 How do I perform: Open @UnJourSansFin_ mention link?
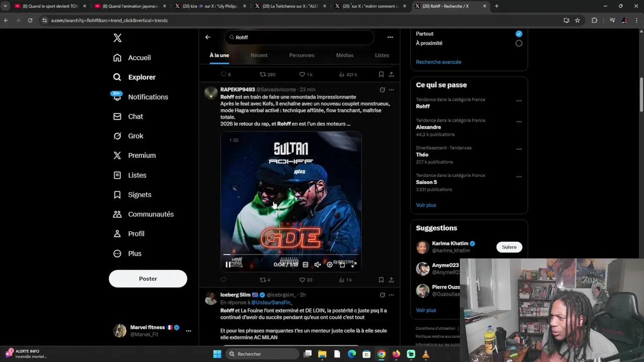272,303
